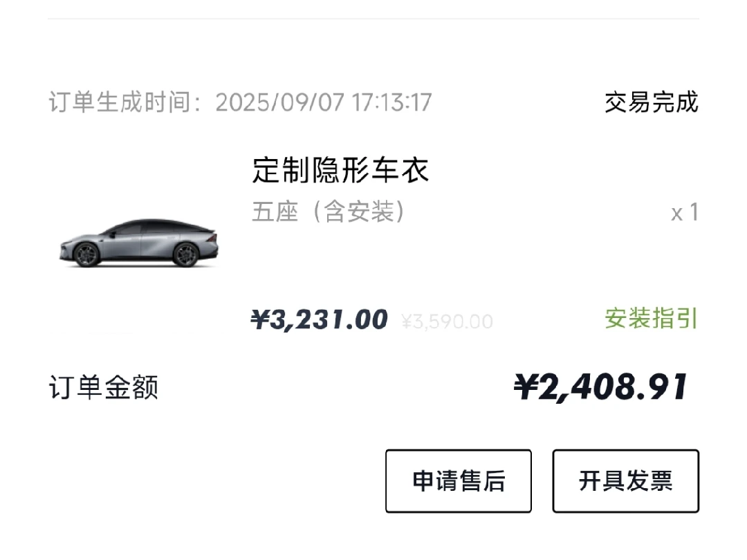747x560 pixels.
Task: Click the rear wheel of the car image
Action: click(185, 254)
